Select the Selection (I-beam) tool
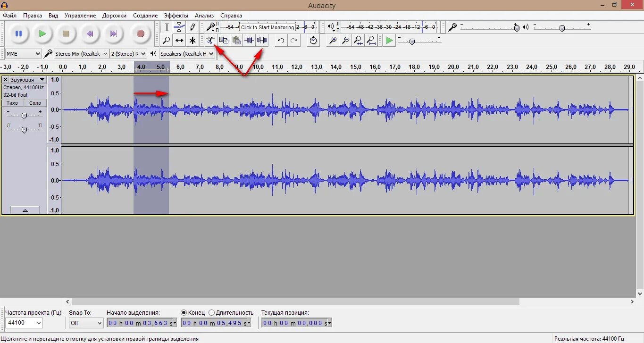 pos(167,27)
